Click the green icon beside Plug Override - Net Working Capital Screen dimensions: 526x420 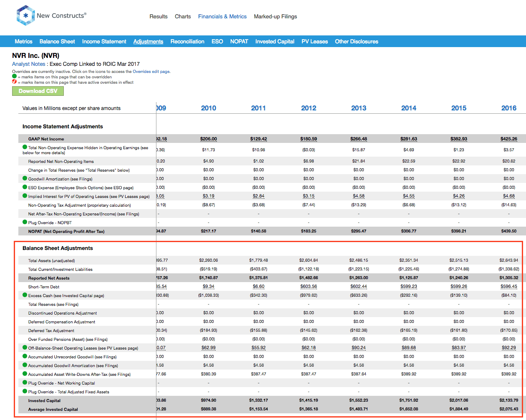pos(25,382)
